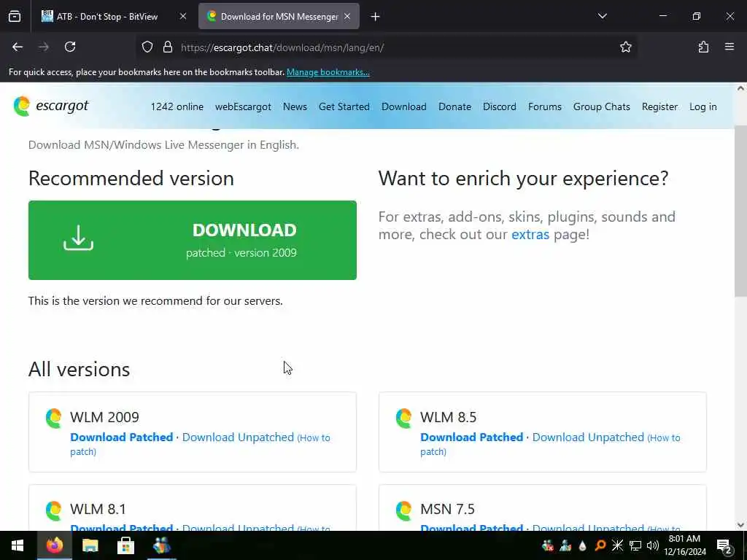Image resolution: width=747 pixels, height=560 pixels.
Task: Click the Manage bookmarks link
Action: click(x=328, y=72)
